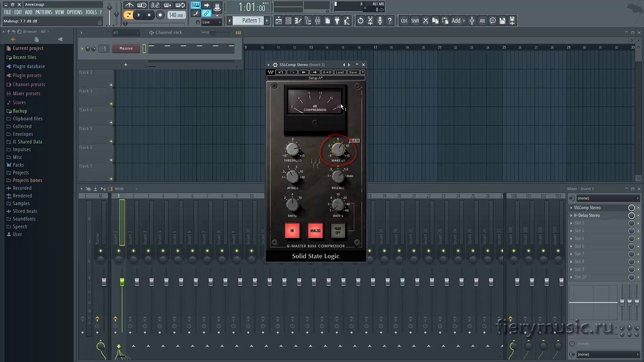Add channel plus button in rack

(x=126, y=64)
